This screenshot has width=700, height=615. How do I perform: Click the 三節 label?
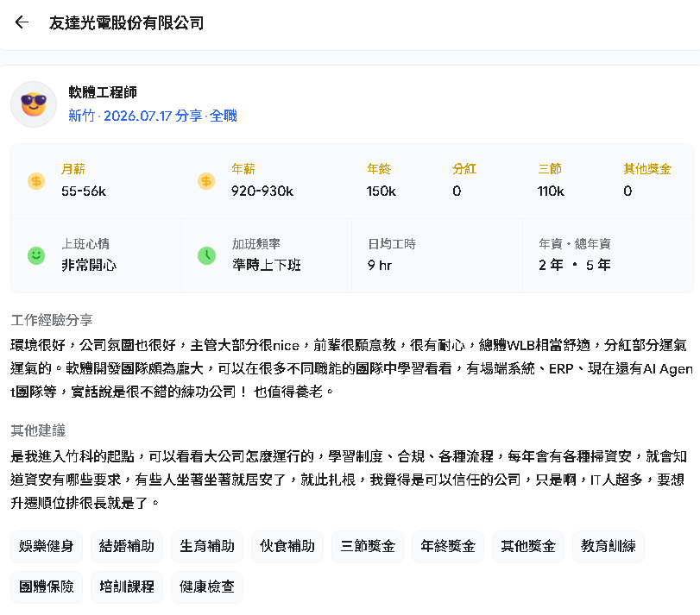pos(550,169)
